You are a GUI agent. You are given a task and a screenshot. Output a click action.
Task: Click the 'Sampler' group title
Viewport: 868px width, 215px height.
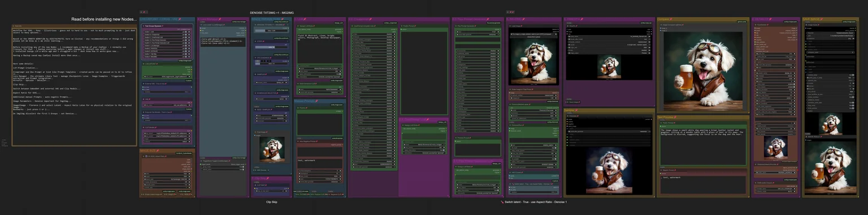[x=571, y=111]
